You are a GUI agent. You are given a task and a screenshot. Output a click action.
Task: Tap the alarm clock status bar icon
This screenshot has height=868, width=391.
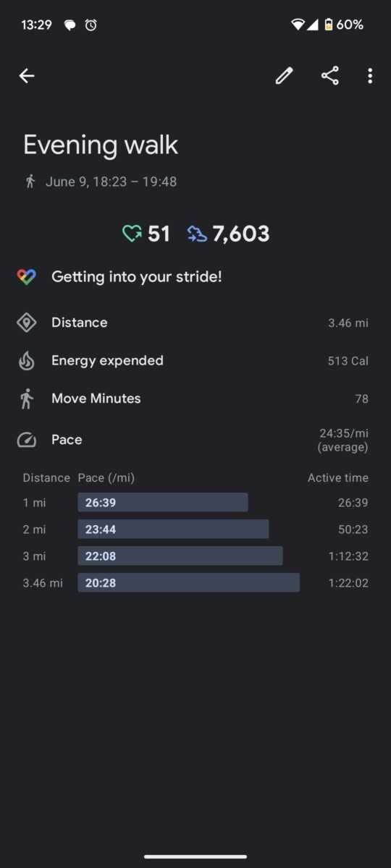point(91,25)
